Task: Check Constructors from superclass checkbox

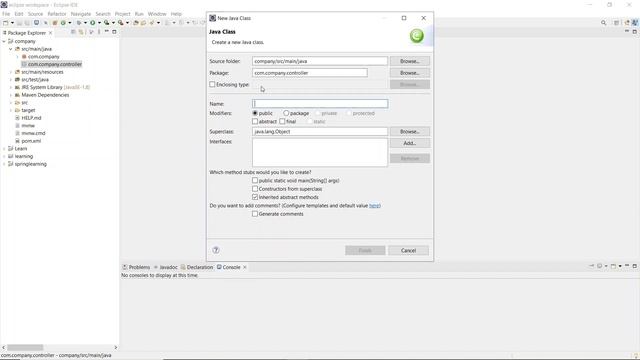Action: pyautogui.click(x=255, y=189)
